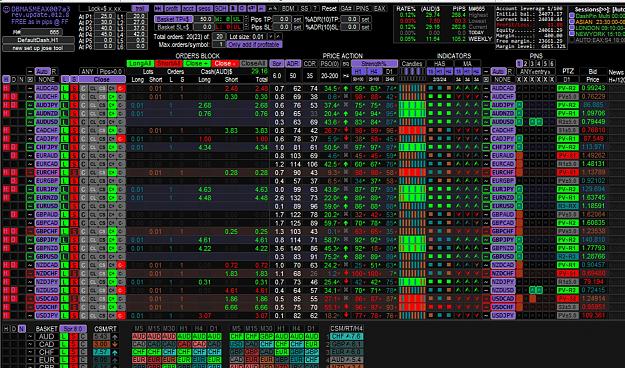Toggle the NEWYORK session checkbox
The image size is (625, 368).
point(572,34)
